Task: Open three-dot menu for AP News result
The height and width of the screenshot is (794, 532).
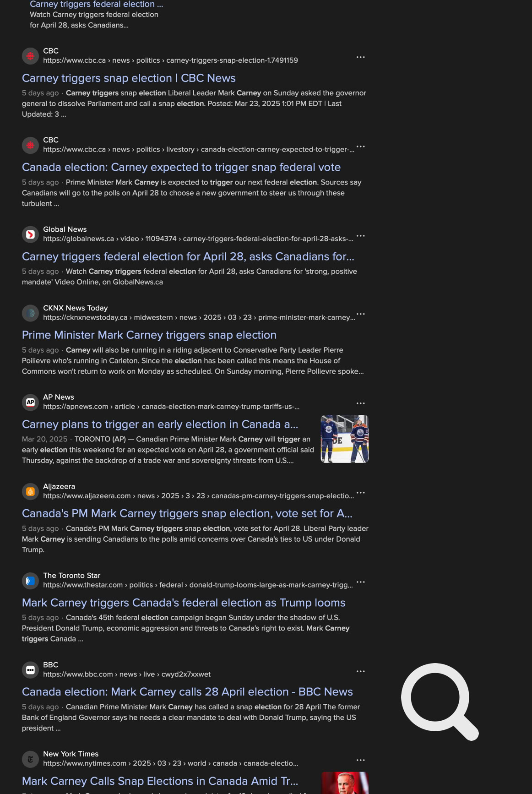Action: (360, 403)
